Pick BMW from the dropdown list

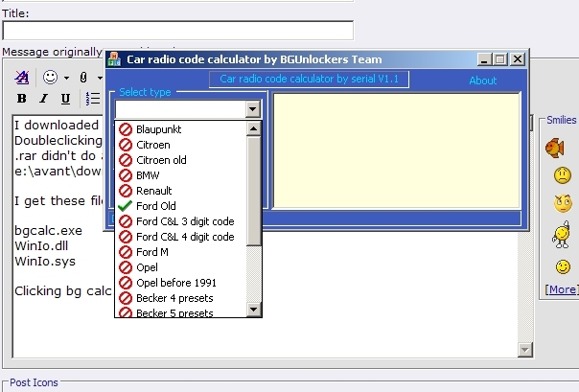point(181,175)
